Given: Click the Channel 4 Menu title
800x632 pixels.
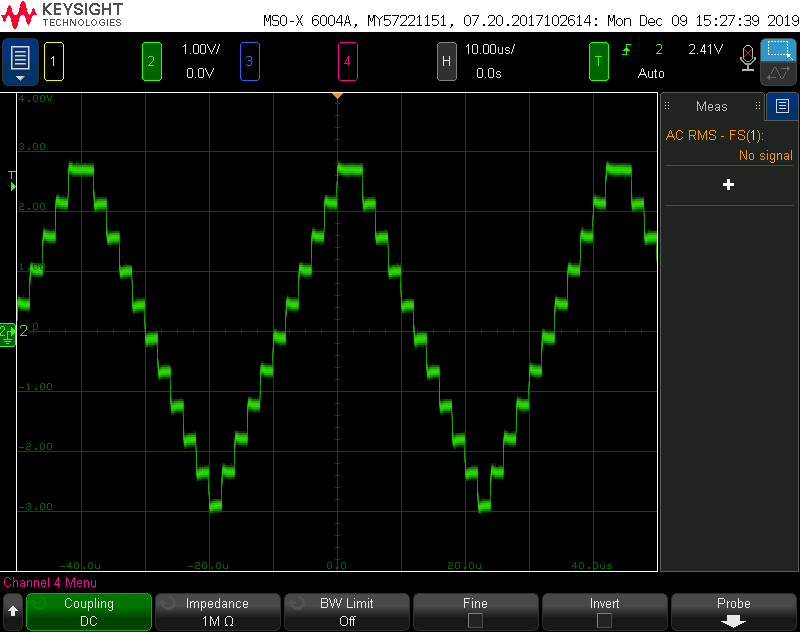Looking at the screenshot, I should 50,583.
